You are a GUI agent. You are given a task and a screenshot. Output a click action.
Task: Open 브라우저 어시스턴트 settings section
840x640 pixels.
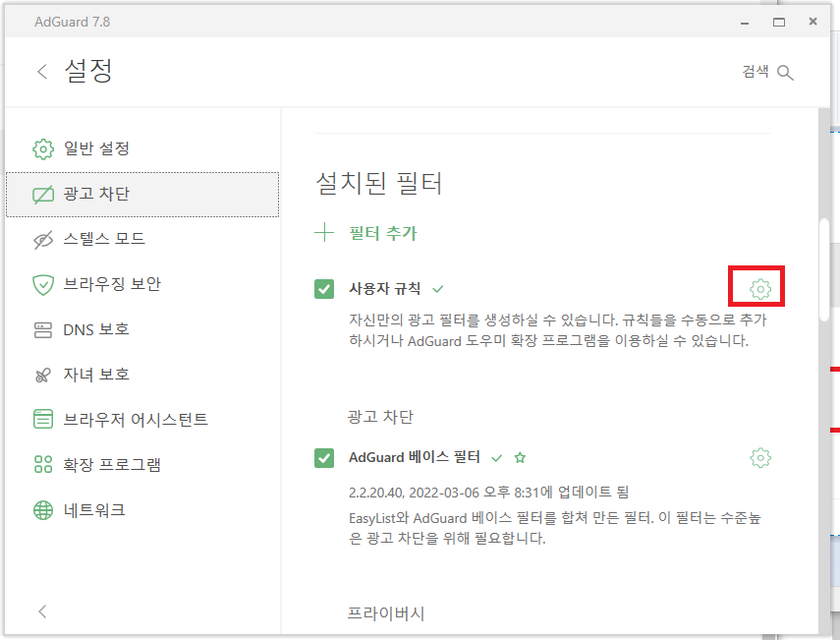[x=142, y=419]
